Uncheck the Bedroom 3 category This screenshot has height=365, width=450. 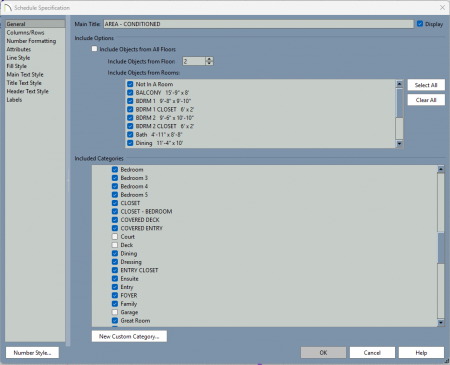point(115,178)
